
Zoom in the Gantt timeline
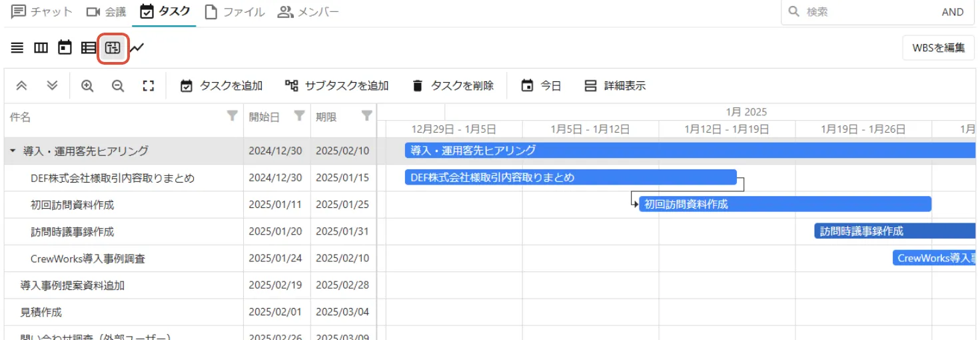[87, 85]
